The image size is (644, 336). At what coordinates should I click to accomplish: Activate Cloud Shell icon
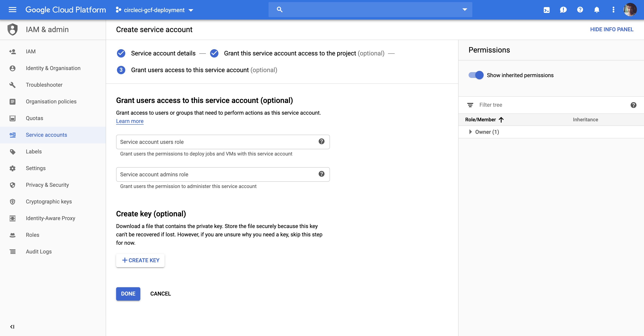coord(546,10)
